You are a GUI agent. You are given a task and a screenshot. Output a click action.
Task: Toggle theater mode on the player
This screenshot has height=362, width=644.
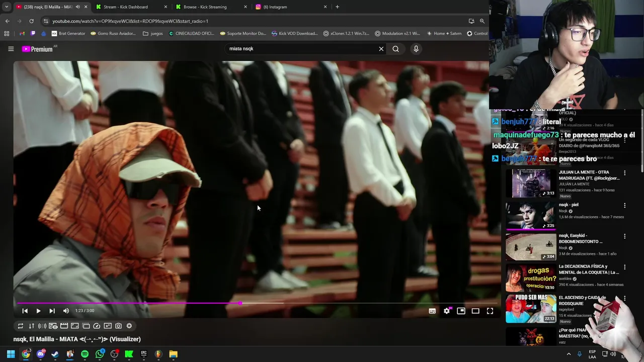(x=475, y=311)
